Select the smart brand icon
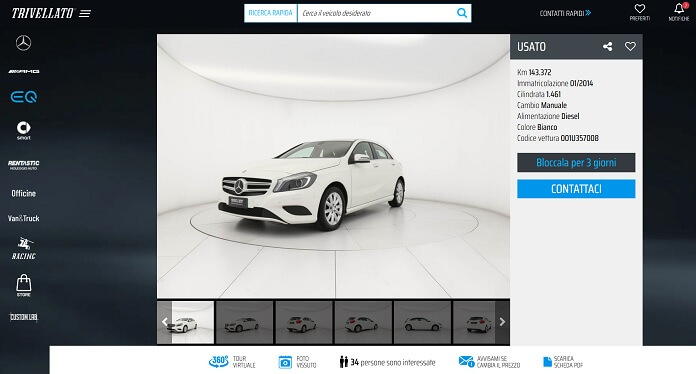 point(24,130)
